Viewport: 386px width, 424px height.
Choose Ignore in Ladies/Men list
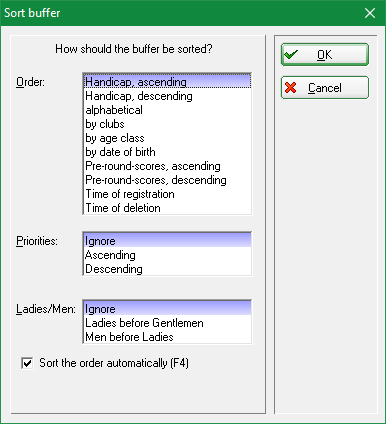167,309
